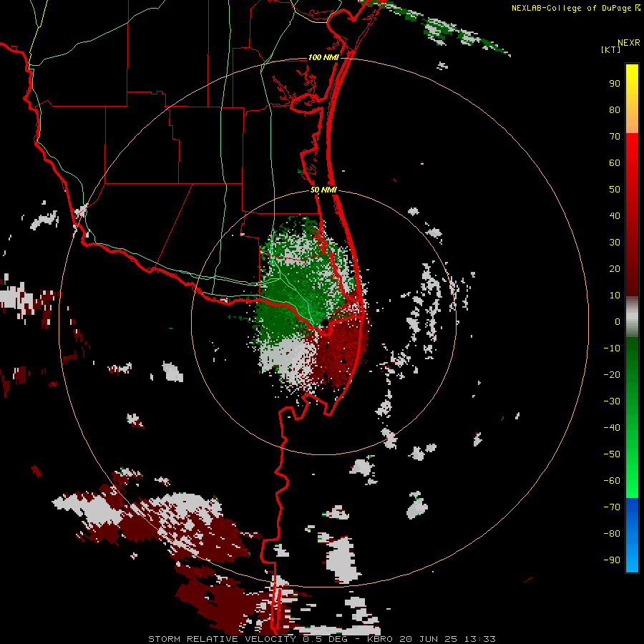
Task: Click the -20 value on velocity scale
Action: (x=612, y=375)
